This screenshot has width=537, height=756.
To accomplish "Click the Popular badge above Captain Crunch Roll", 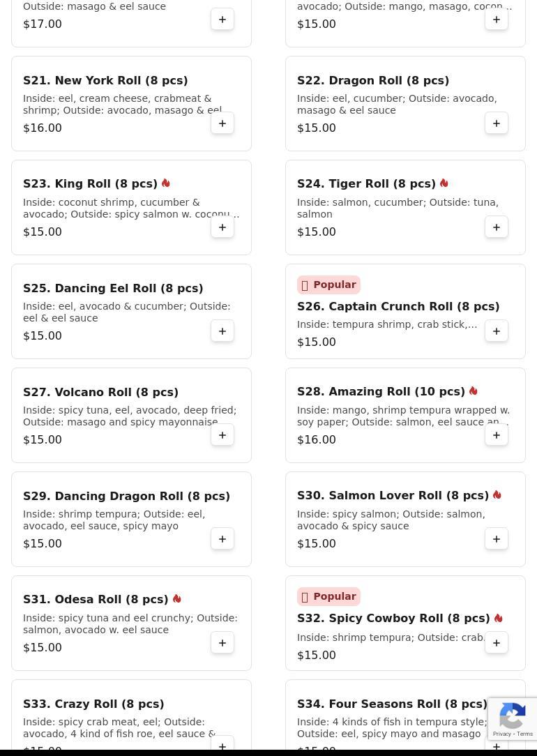I will pos(328,285).
